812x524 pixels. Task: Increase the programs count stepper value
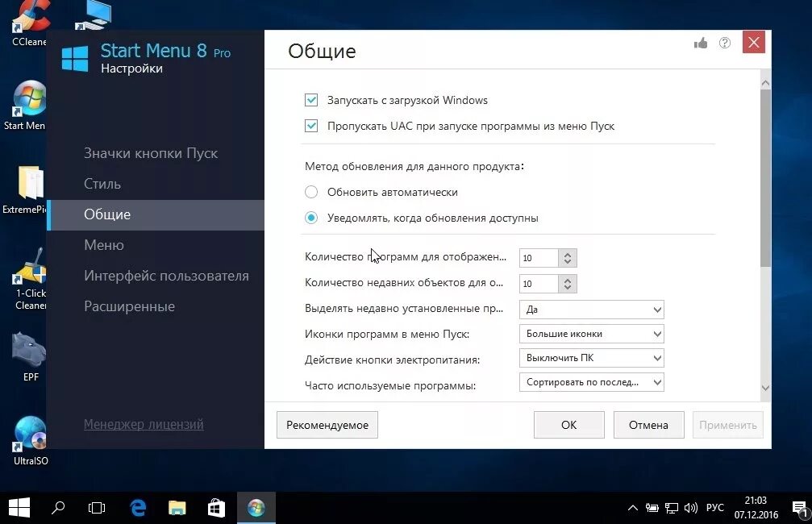click(x=568, y=254)
